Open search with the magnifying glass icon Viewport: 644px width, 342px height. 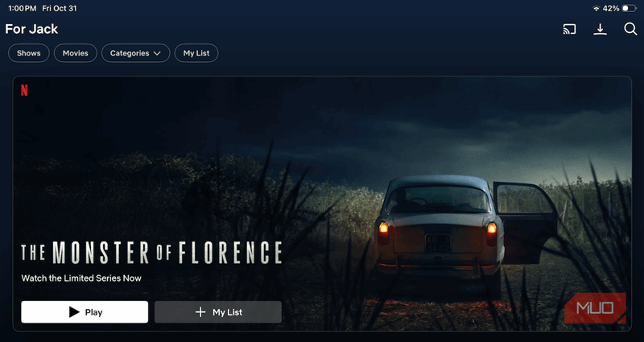pos(630,29)
